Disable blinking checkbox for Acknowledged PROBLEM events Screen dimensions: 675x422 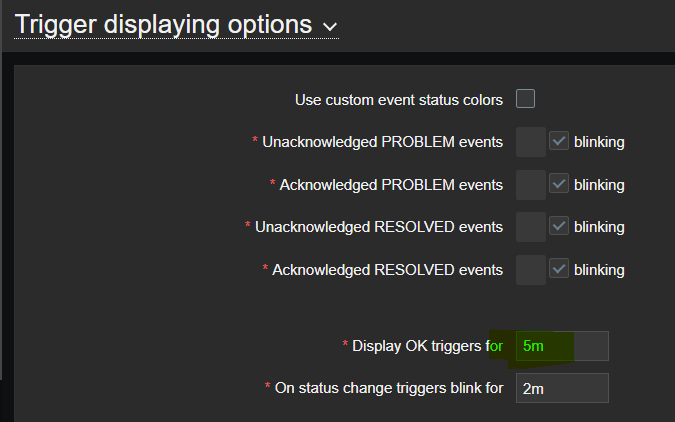tap(559, 185)
